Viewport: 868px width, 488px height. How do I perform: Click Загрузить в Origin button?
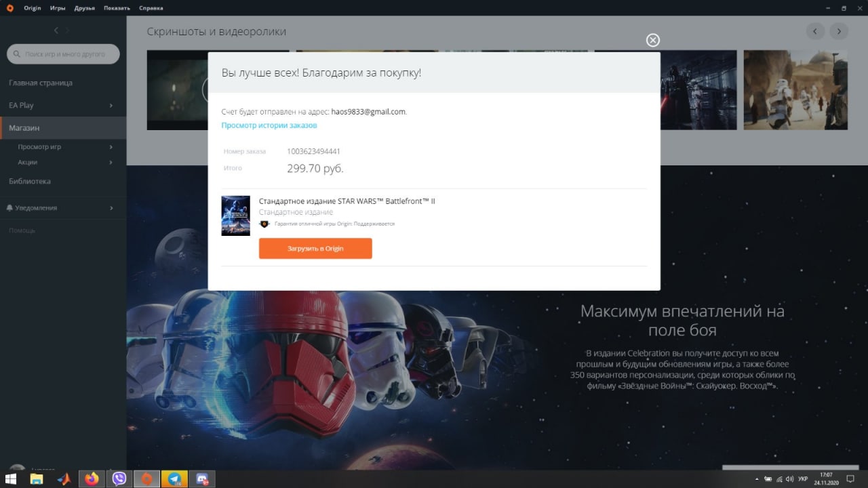[315, 249]
